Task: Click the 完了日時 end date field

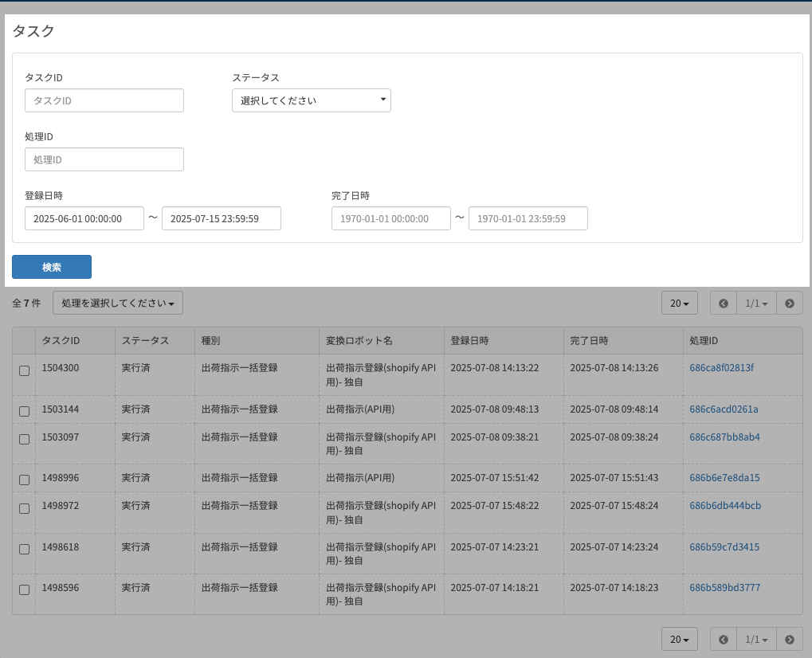Action: [528, 218]
